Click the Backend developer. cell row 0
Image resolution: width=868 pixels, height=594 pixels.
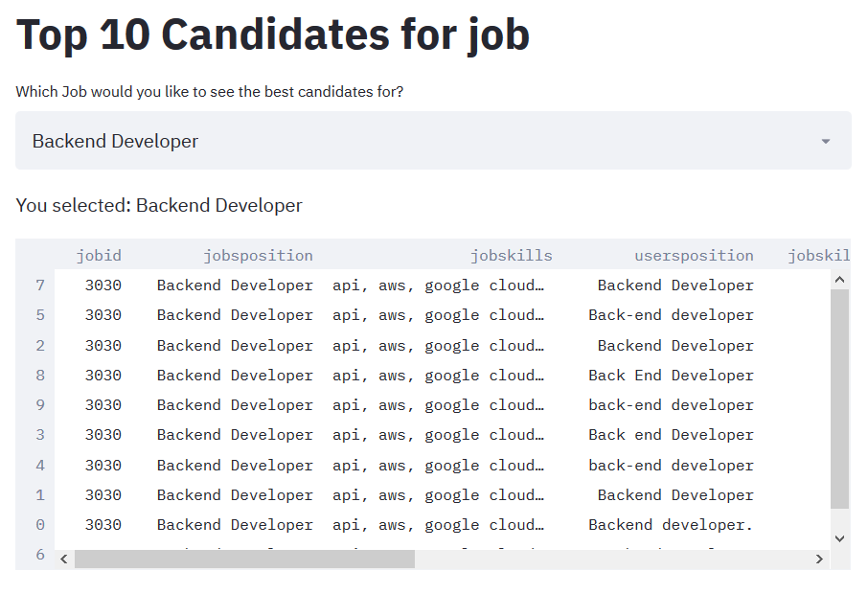pyautogui.click(x=671, y=525)
